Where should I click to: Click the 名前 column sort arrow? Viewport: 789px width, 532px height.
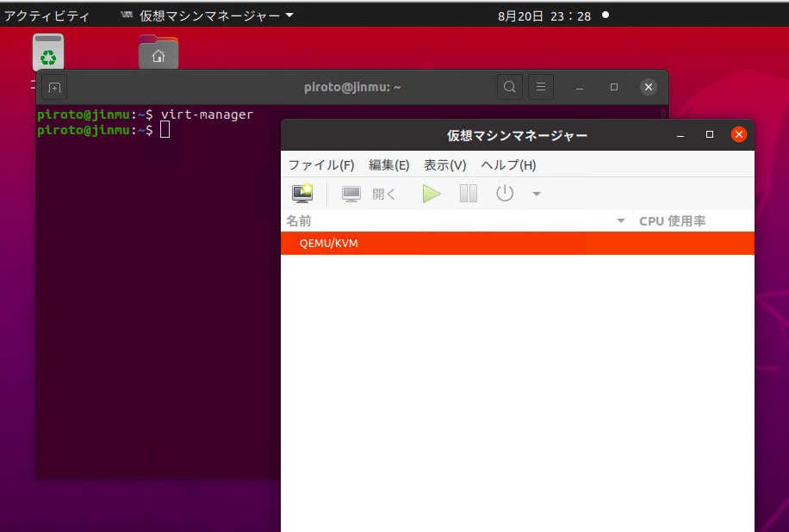click(x=621, y=222)
